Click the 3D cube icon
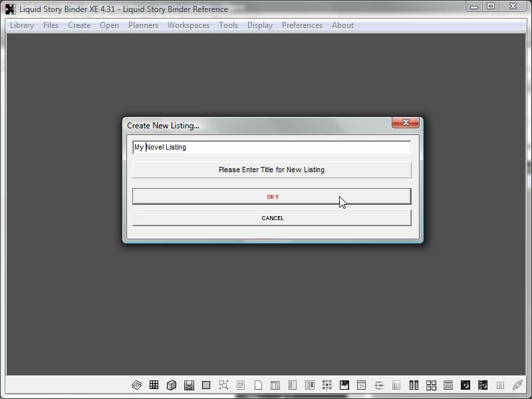532x399 pixels. tap(172, 385)
